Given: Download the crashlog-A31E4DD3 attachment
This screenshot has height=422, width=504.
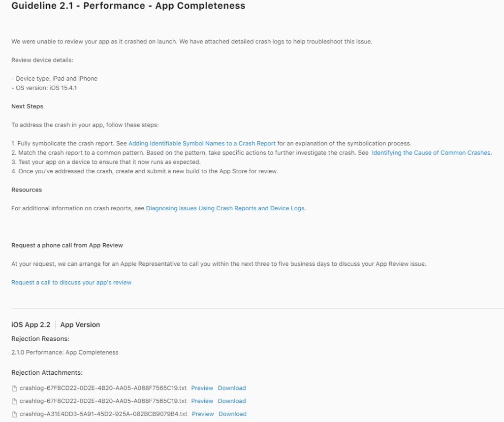Looking at the screenshot, I should click(x=232, y=414).
